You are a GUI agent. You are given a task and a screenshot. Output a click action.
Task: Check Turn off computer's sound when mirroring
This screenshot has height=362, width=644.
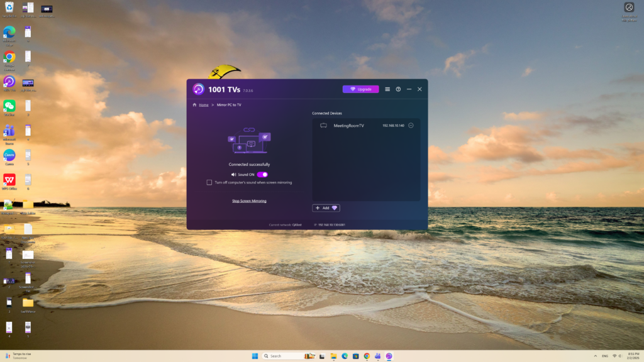pyautogui.click(x=209, y=182)
